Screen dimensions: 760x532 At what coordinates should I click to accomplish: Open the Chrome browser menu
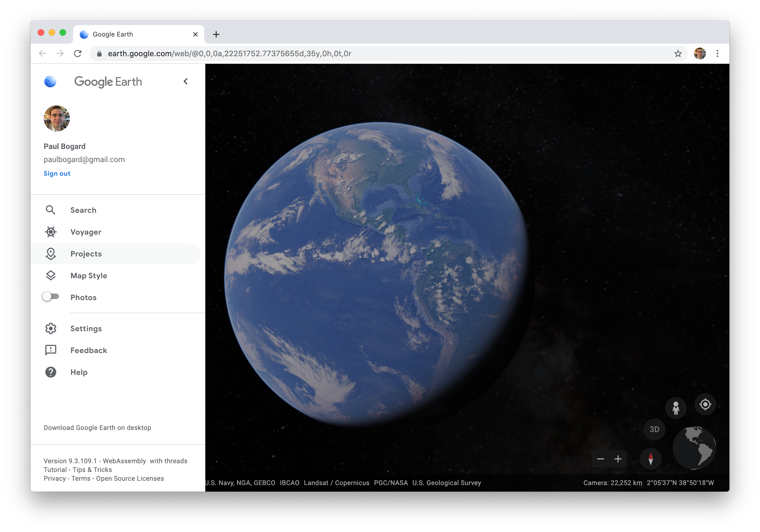[x=717, y=53]
